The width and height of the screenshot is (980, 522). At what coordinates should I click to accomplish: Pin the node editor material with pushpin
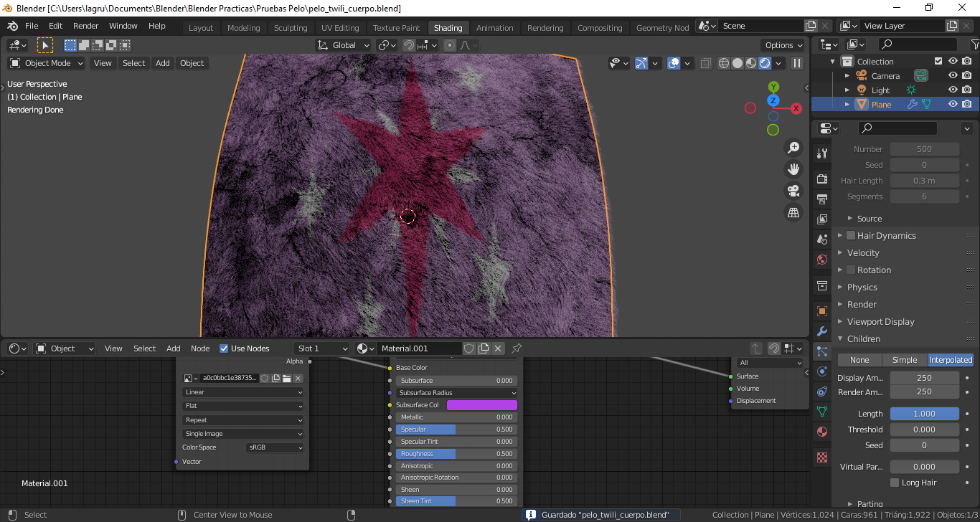coord(516,348)
